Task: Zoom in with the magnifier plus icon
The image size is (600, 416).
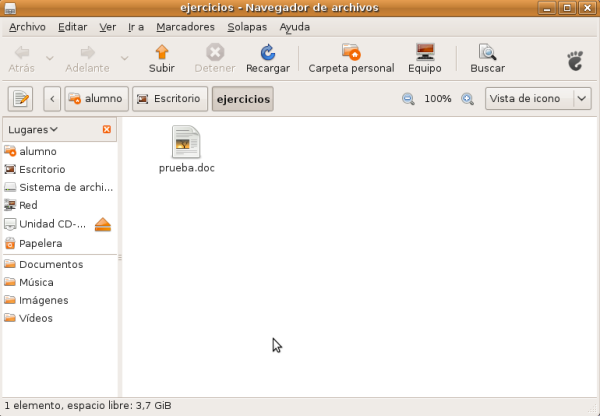Action: pyautogui.click(x=468, y=99)
